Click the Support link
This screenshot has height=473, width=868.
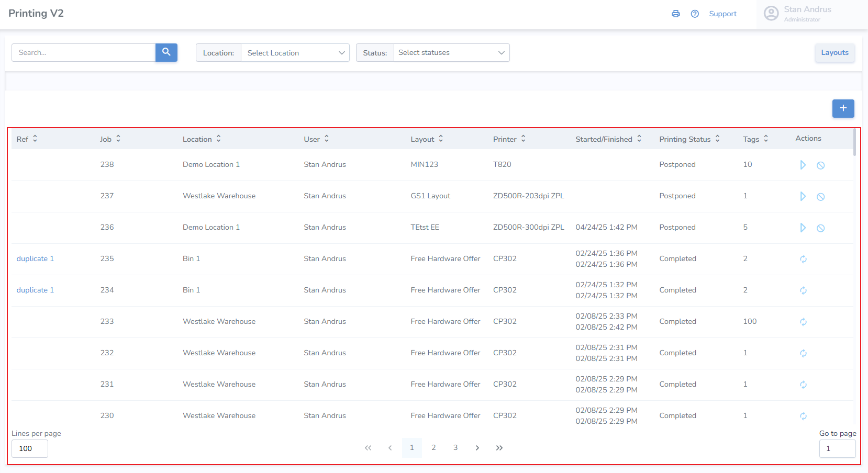coord(723,14)
